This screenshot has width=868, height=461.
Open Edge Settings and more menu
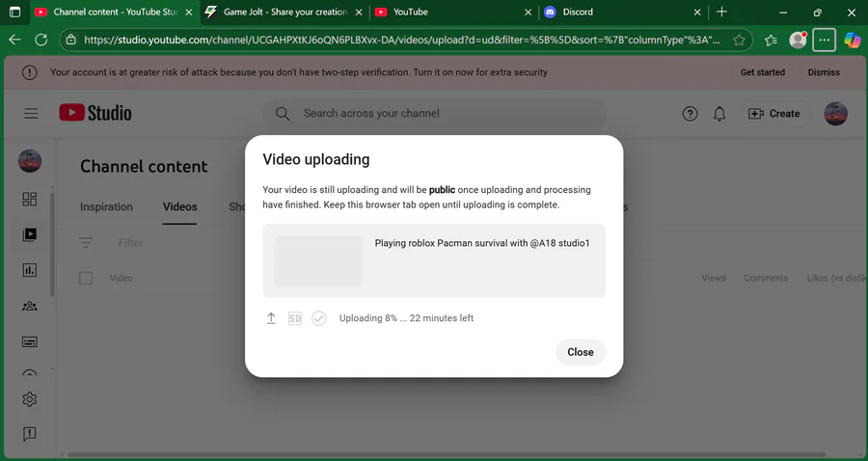pos(825,40)
